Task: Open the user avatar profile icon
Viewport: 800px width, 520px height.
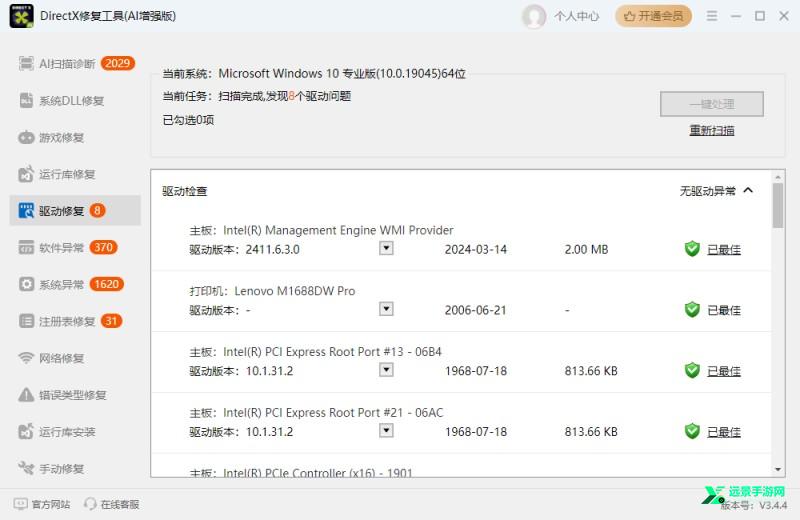Action: (x=534, y=16)
